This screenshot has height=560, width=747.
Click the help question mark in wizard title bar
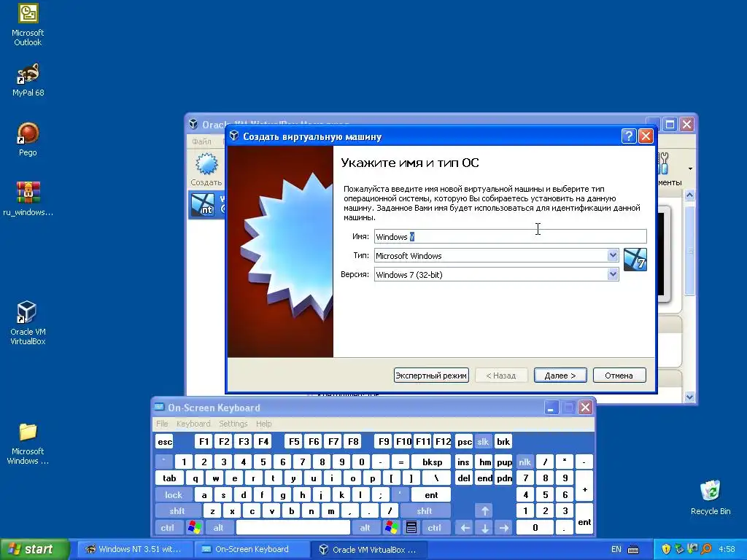(628, 136)
